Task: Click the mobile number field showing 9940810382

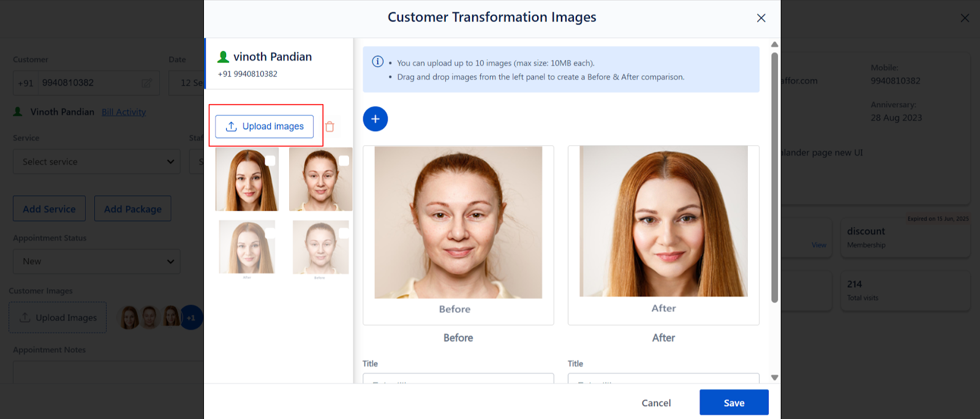Action: tap(86, 83)
